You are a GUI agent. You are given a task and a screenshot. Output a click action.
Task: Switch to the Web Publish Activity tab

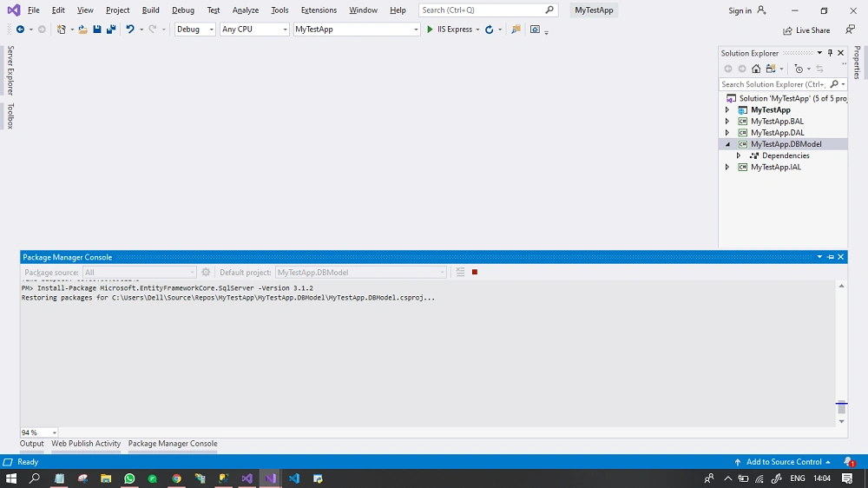pyautogui.click(x=86, y=444)
